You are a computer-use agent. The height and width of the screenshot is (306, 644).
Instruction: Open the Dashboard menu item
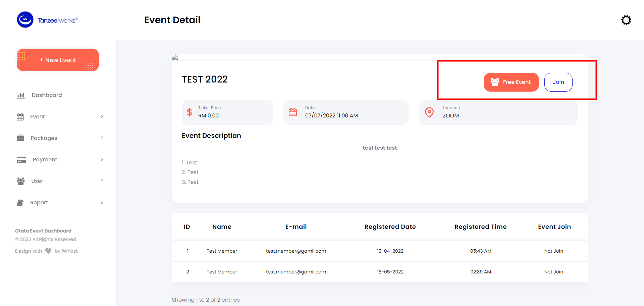pyautogui.click(x=47, y=95)
